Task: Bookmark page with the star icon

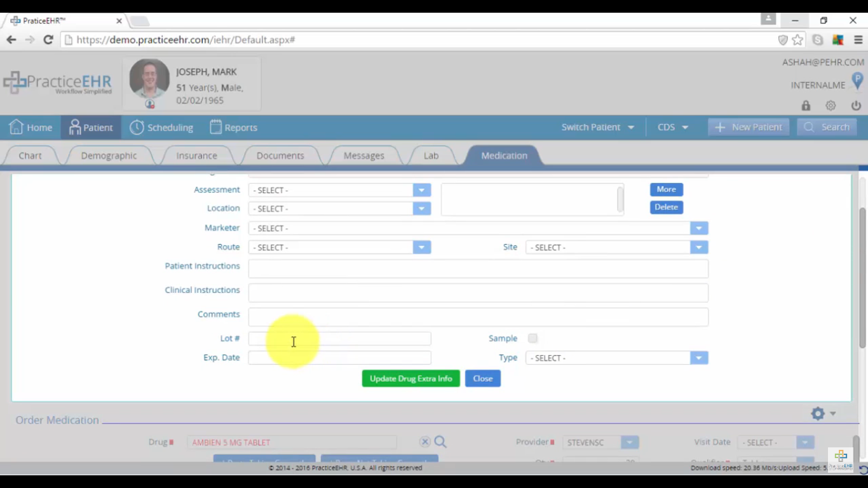Action: click(x=798, y=39)
